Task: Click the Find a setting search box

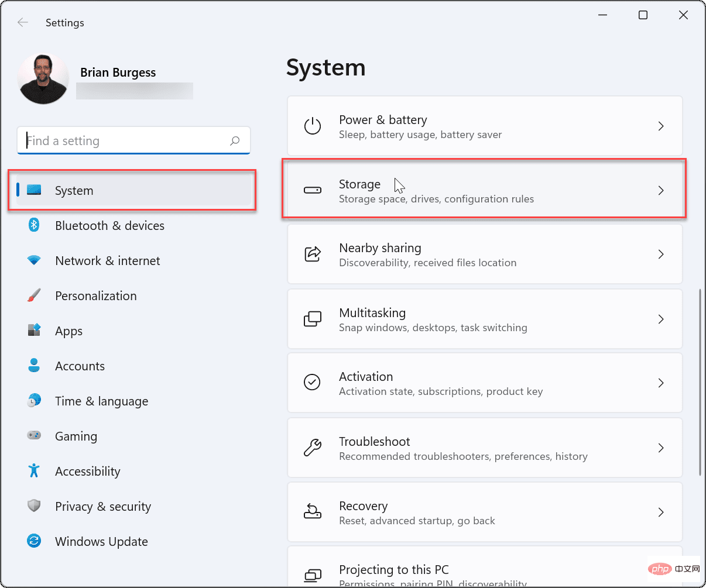Action: click(x=134, y=140)
